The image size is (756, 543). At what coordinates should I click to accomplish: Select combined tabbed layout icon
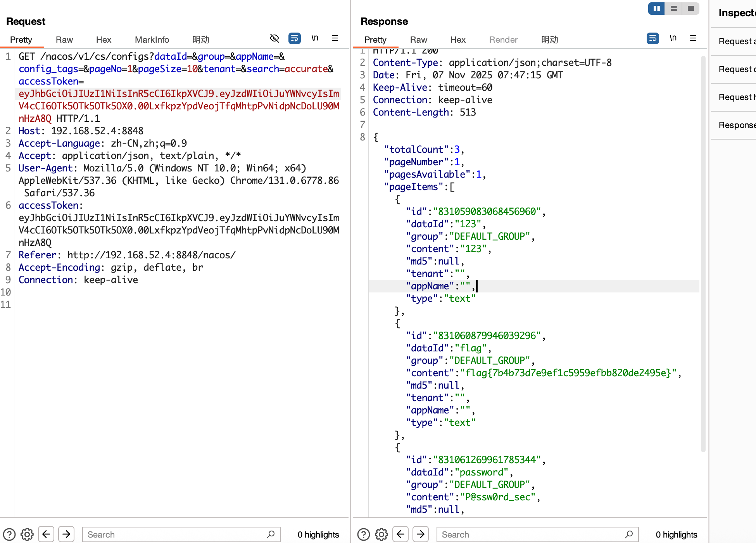[x=691, y=8]
